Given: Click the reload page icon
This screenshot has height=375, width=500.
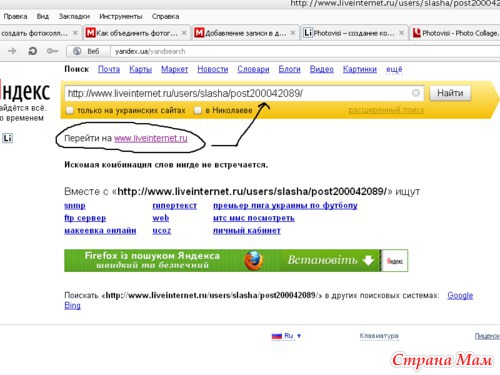Looking at the screenshot, I should [x=32, y=51].
